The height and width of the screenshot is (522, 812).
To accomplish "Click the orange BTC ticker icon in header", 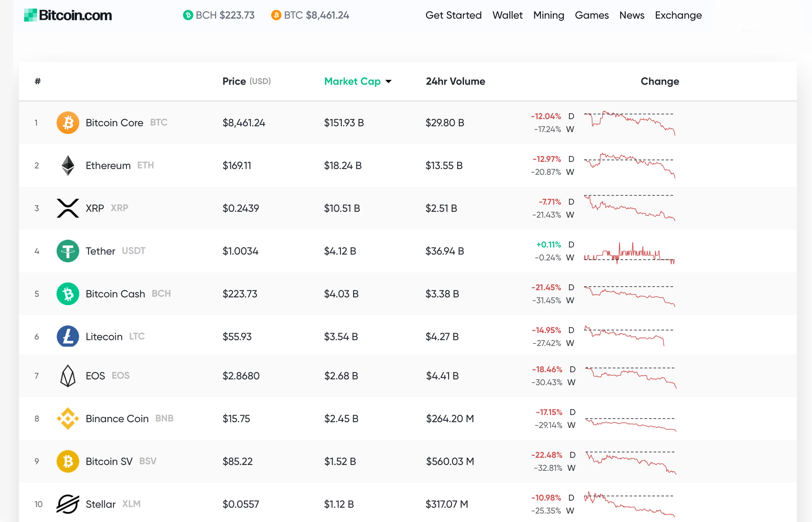I will (x=276, y=15).
